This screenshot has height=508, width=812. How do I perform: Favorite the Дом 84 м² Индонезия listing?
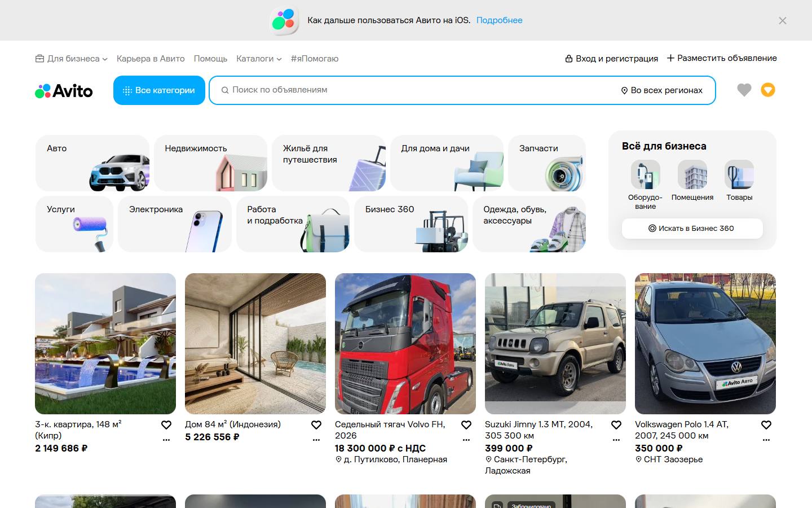316,425
